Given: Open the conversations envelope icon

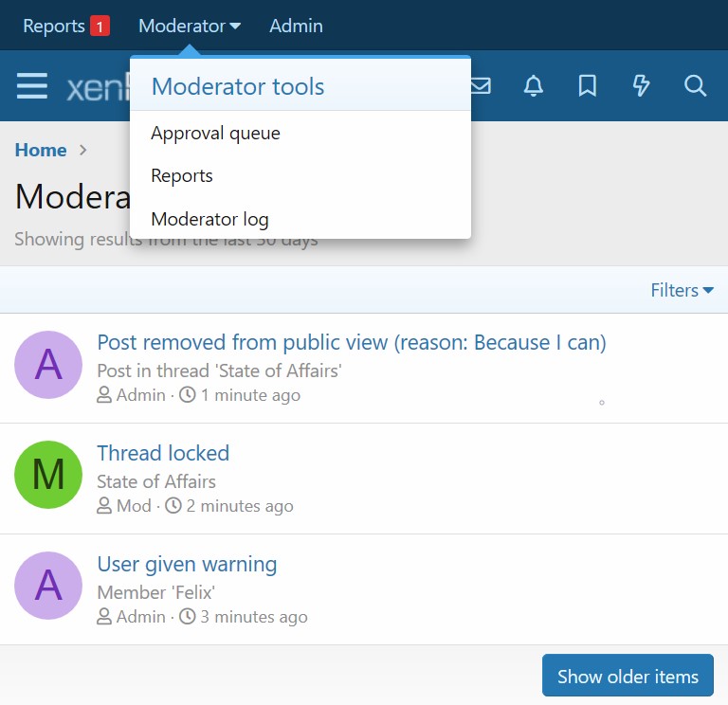Looking at the screenshot, I should tap(481, 87).
